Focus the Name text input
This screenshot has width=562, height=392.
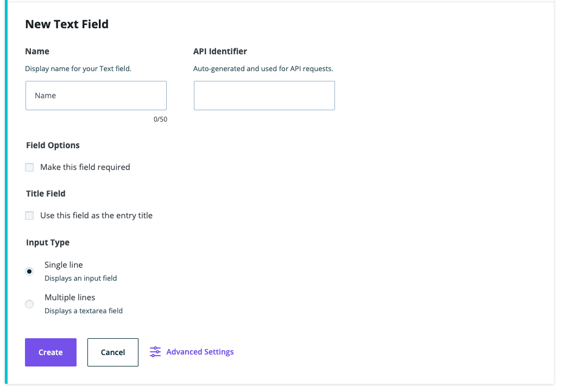[96, 96]
